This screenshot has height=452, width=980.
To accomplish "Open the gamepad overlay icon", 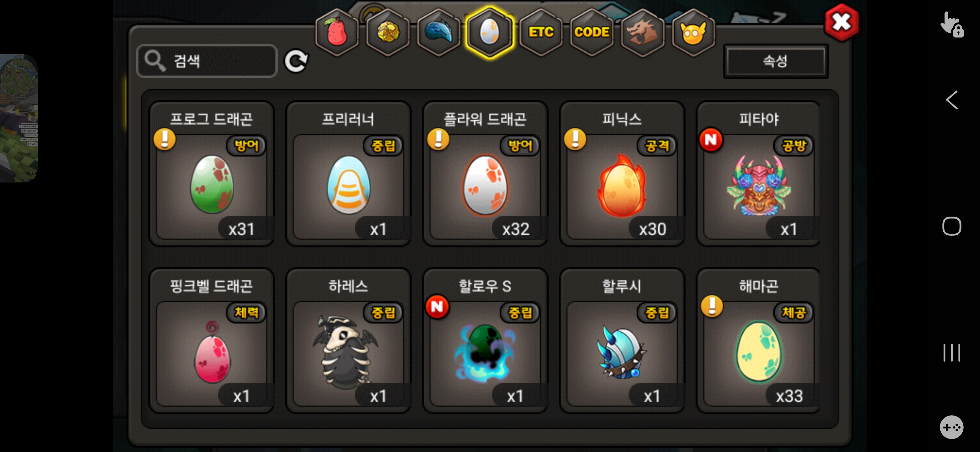I will (x=951, y=427).
